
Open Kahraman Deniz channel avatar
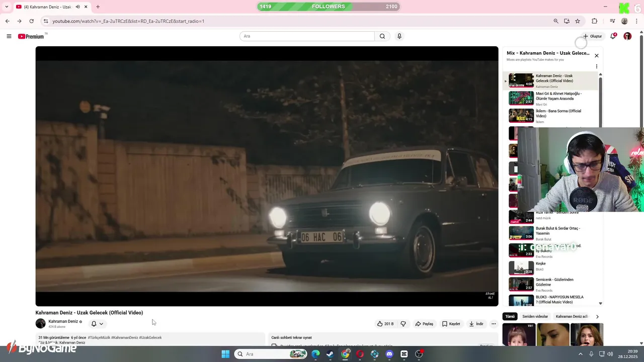41,324
